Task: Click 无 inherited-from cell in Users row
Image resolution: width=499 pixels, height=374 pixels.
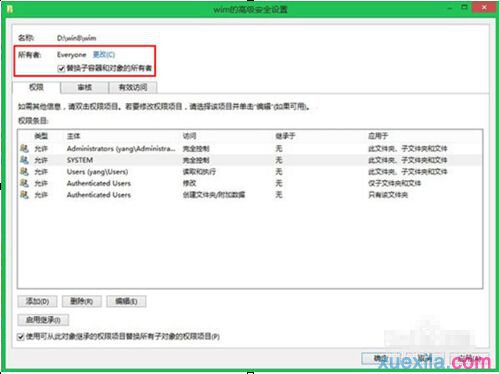Action: [x=279, y=172]
